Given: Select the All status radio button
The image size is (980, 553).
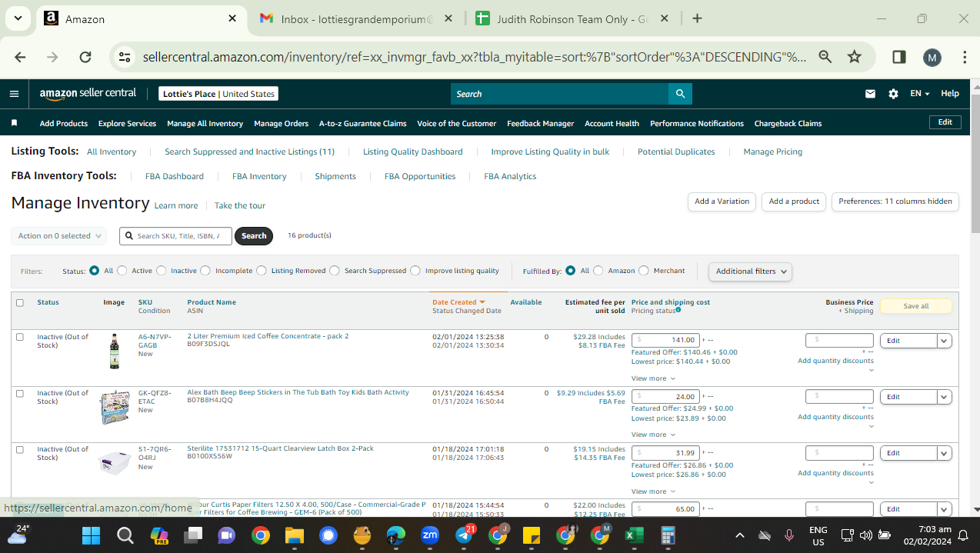Looking at the screenshot, I should (x=95, y=271).
